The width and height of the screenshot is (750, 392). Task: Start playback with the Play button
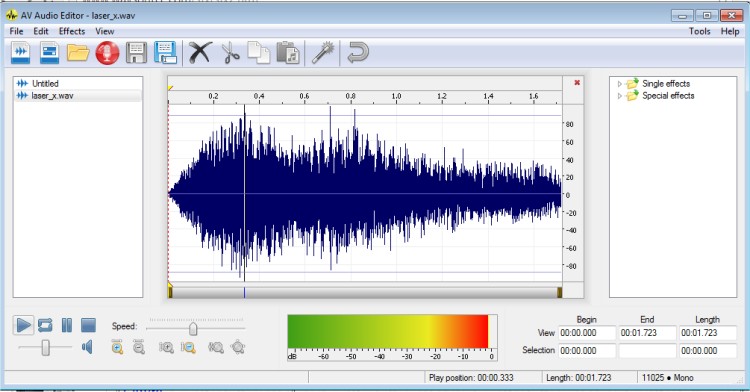[23, 326]
